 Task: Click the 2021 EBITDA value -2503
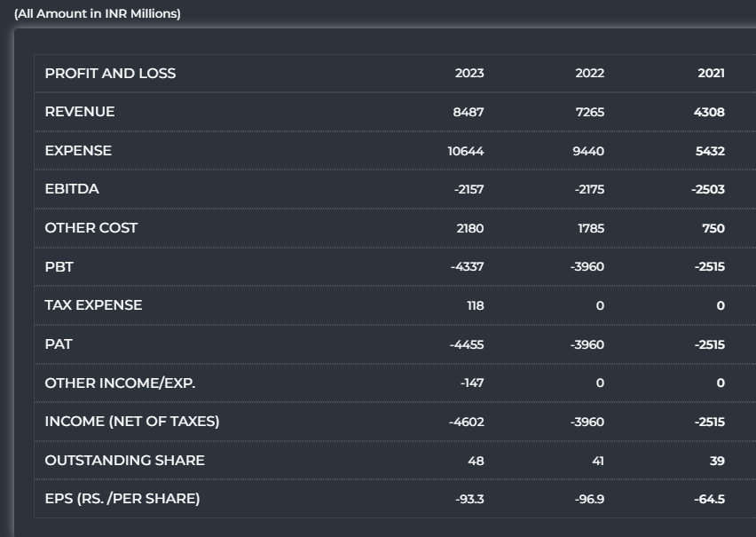[709, 189]
